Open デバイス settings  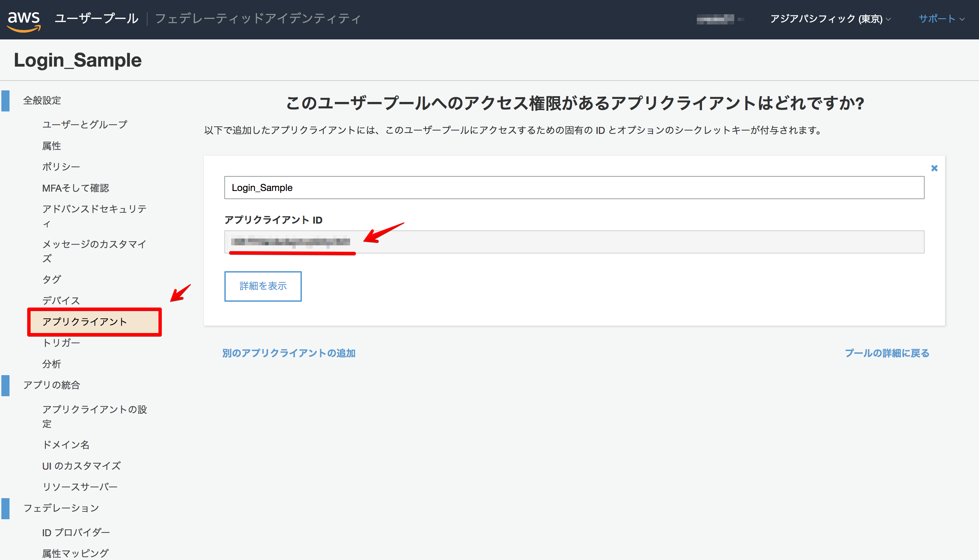(x=61, y=300)
